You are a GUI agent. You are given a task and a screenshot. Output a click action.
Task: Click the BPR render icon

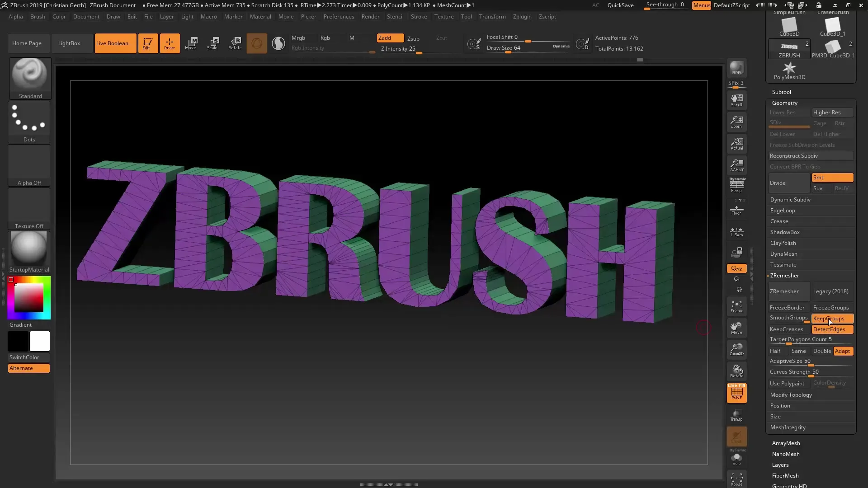pos(736,68)
